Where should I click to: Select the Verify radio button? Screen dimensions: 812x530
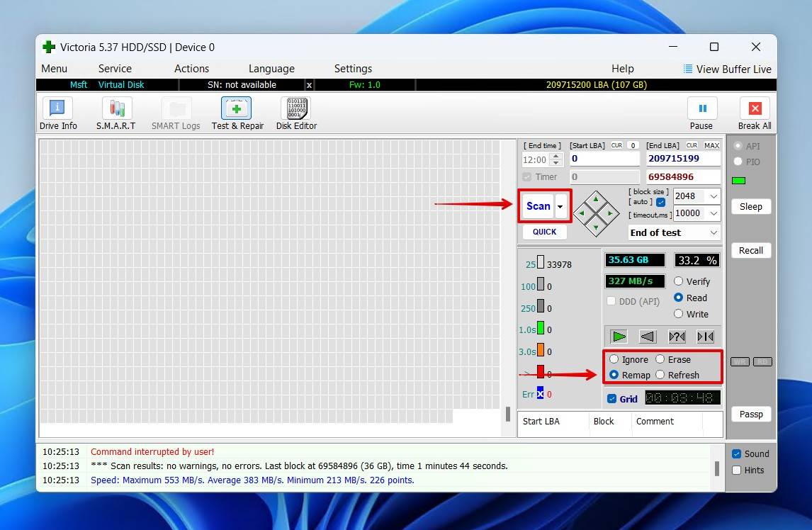(x=678, y=281)
